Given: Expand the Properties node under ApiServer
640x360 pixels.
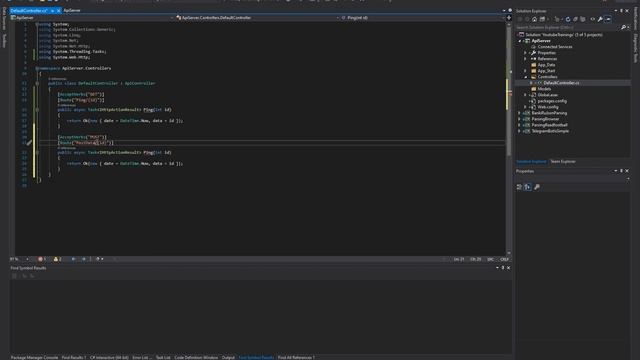Looking at the screenshot, I should [x=526, y=53].
